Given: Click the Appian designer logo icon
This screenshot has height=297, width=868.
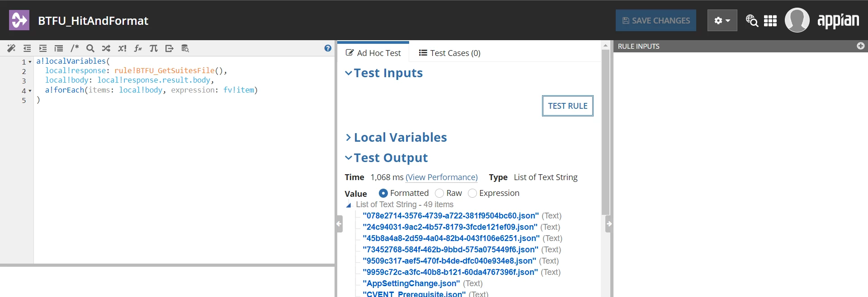Looking at the screenshot, I should (x=19, y=20).
